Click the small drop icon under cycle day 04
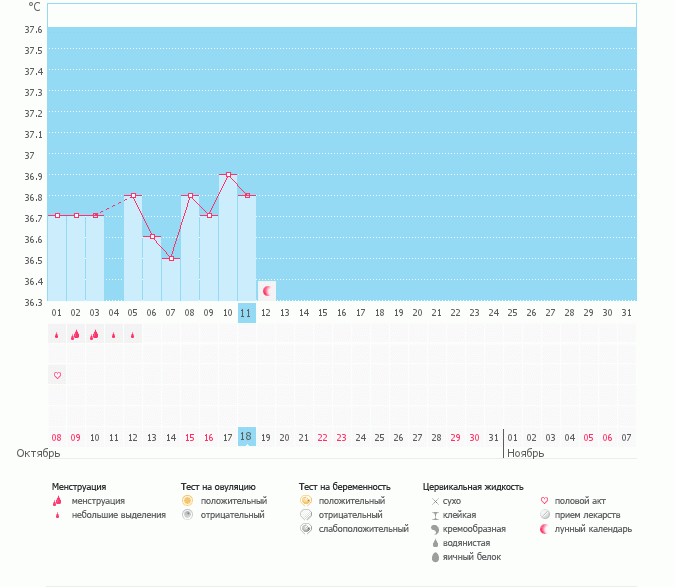Viewport: 675px width, 587px height. (x=113, y=336)
